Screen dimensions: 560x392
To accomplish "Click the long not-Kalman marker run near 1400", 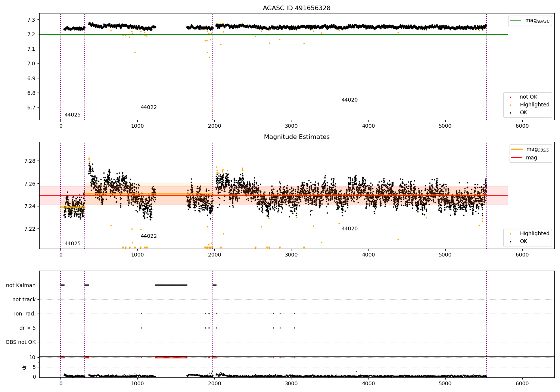I will 171,285.
